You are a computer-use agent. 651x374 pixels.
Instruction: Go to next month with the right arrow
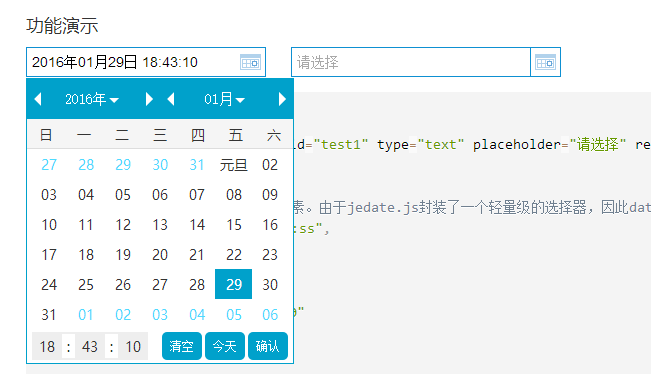pos(282,99)
